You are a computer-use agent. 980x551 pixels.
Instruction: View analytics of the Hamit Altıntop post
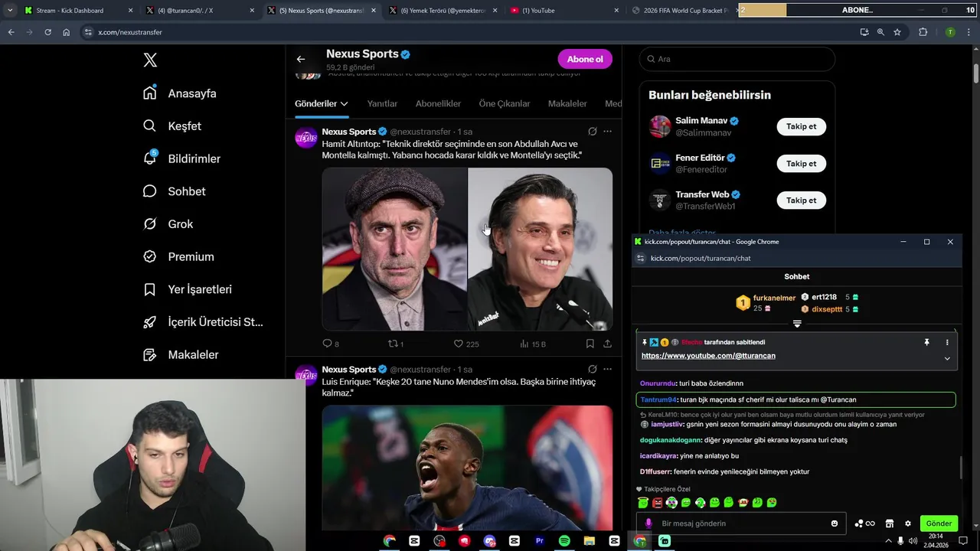[532, 344]
